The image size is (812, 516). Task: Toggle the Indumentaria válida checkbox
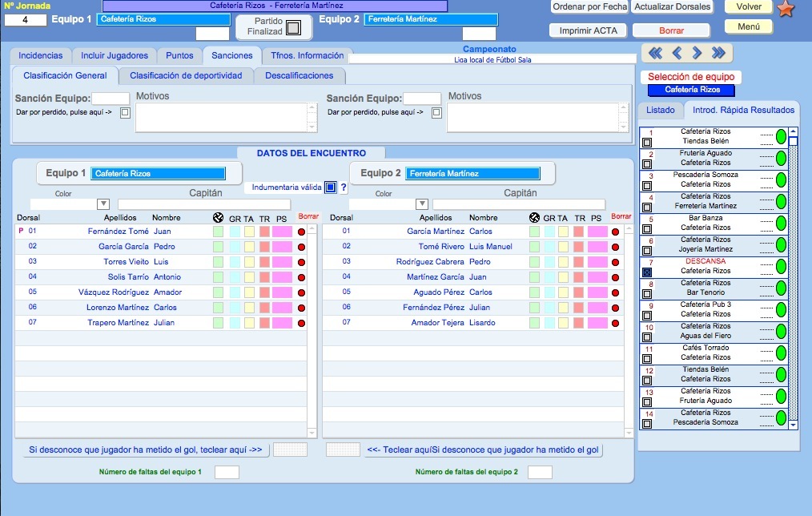tap(331, 187)
